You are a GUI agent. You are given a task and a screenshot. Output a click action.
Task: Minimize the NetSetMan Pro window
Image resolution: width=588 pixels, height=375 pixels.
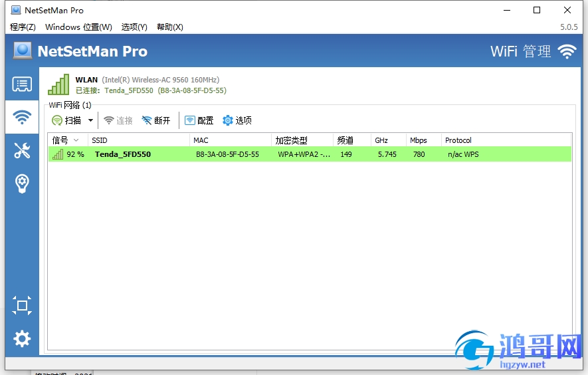click(507, 10)
